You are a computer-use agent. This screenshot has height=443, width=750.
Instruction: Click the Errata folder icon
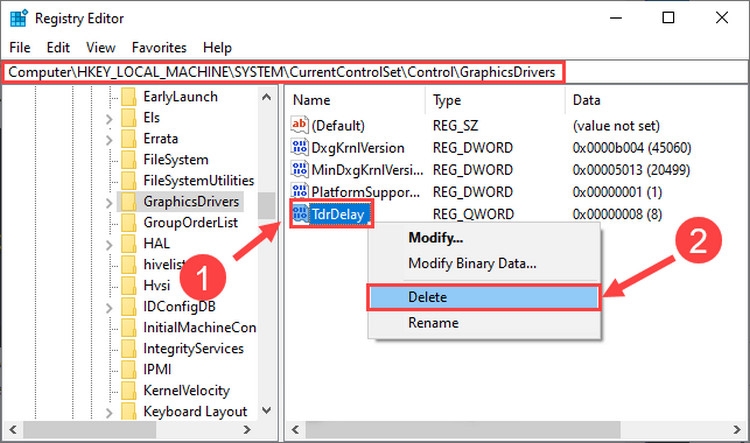tap(129, 139)
